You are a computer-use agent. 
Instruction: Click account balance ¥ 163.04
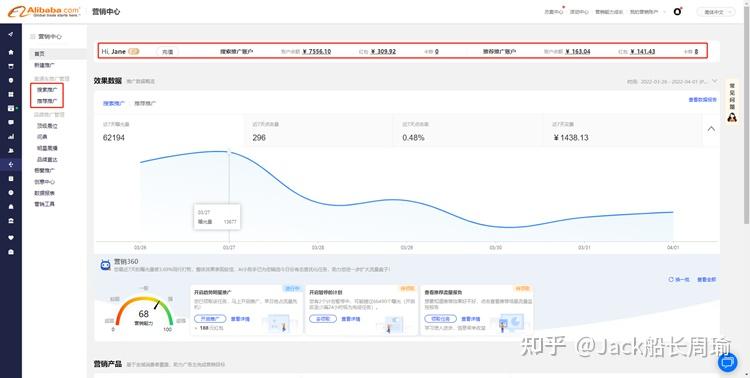[x=578, y=52]
